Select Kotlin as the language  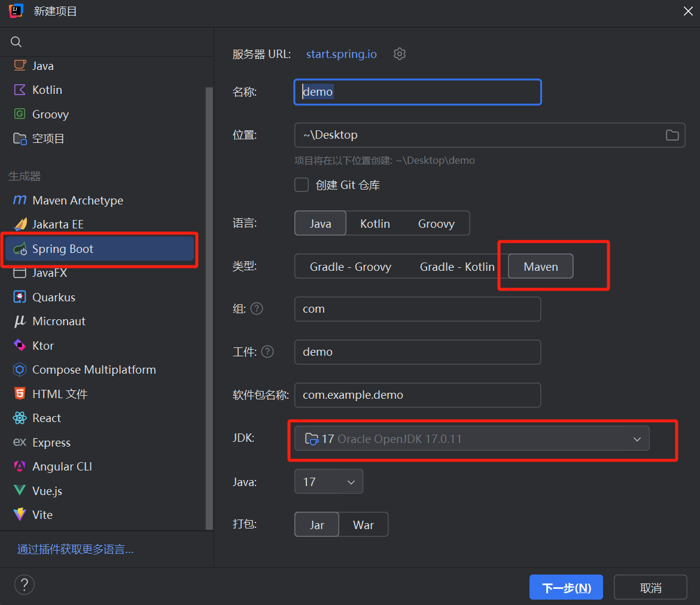(x=375, y=224)
